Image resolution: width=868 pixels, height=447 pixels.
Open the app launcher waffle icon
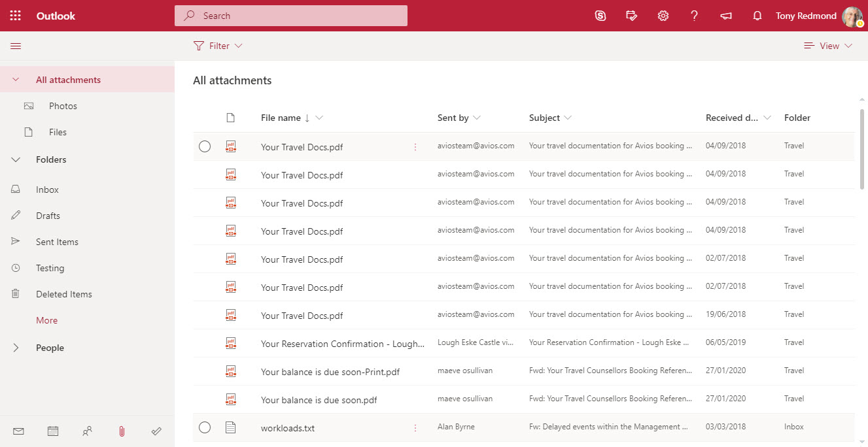[16, 16]
